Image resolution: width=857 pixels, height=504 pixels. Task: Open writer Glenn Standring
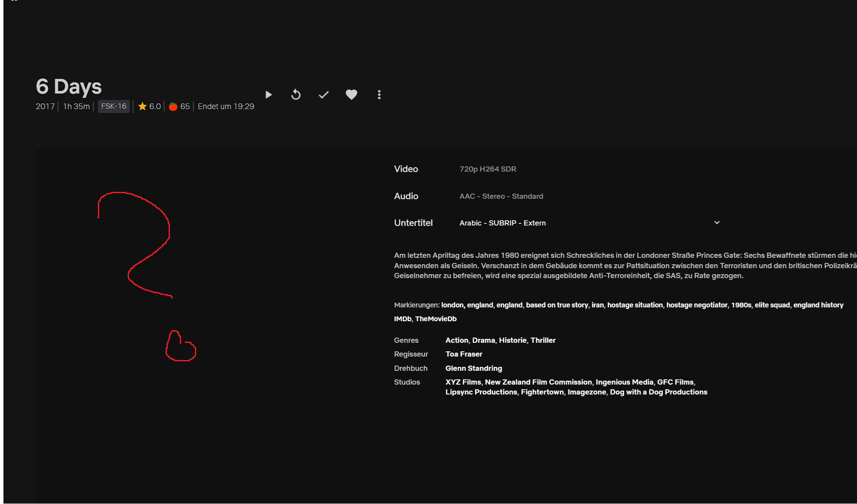pos(474,368)
